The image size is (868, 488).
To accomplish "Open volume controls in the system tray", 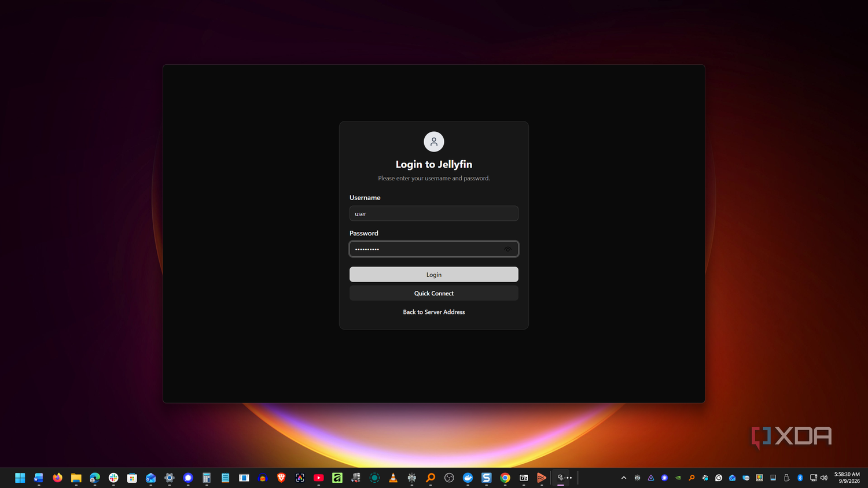I will tap(824, 478).
